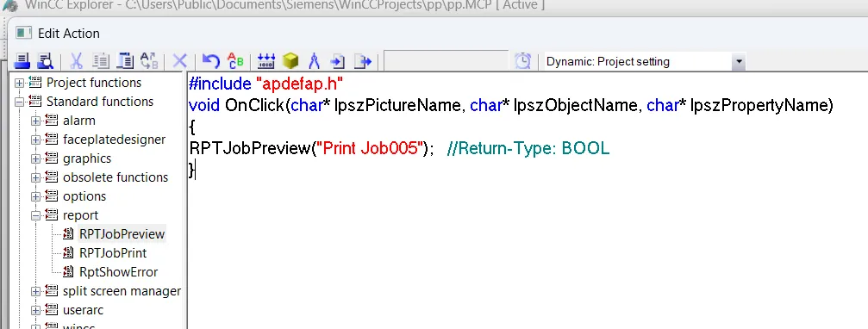Image resolution: width=868 pixels, height=329 pixels.
Task: Select RPTJobPrint in the tree
Action: (113, 252)
